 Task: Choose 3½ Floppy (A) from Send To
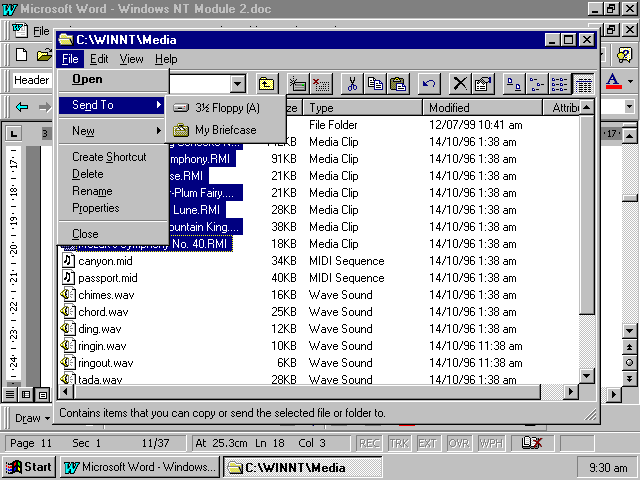[226, 108]
